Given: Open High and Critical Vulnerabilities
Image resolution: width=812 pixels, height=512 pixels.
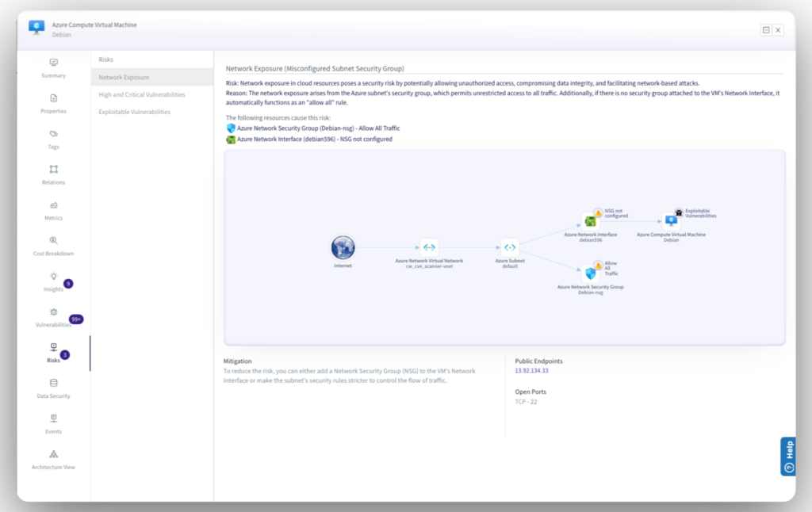Looking at the screenshot, I should 142,94.
